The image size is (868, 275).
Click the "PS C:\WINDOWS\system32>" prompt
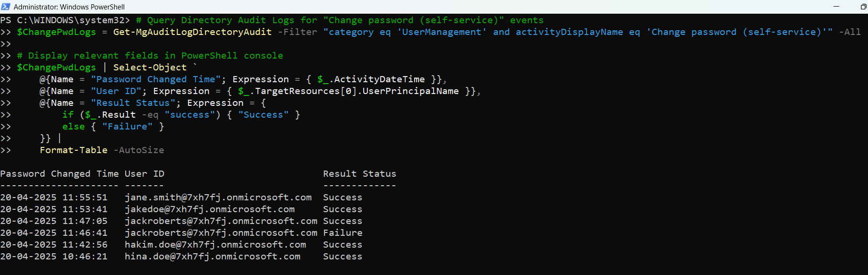(x=65, y=20)
